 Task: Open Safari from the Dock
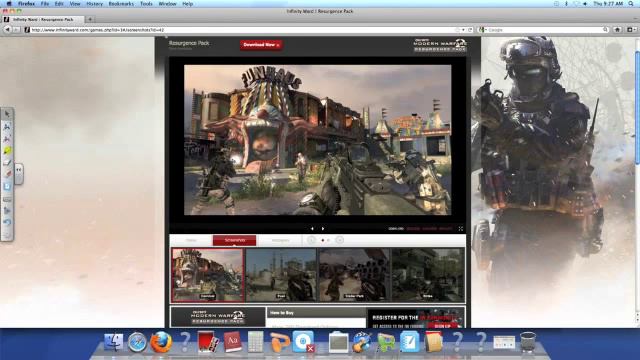(x=137, y=342)
